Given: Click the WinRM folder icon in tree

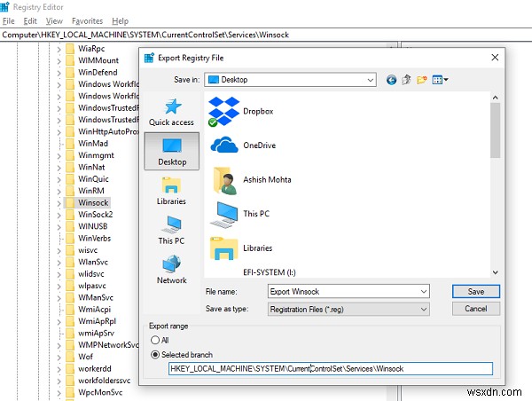Looking at the screenshot, I should click(70, 191).
